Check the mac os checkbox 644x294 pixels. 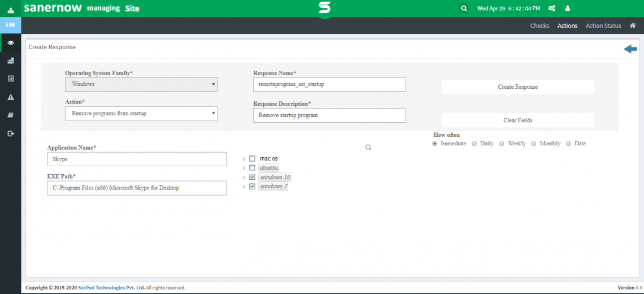(252, 159)
